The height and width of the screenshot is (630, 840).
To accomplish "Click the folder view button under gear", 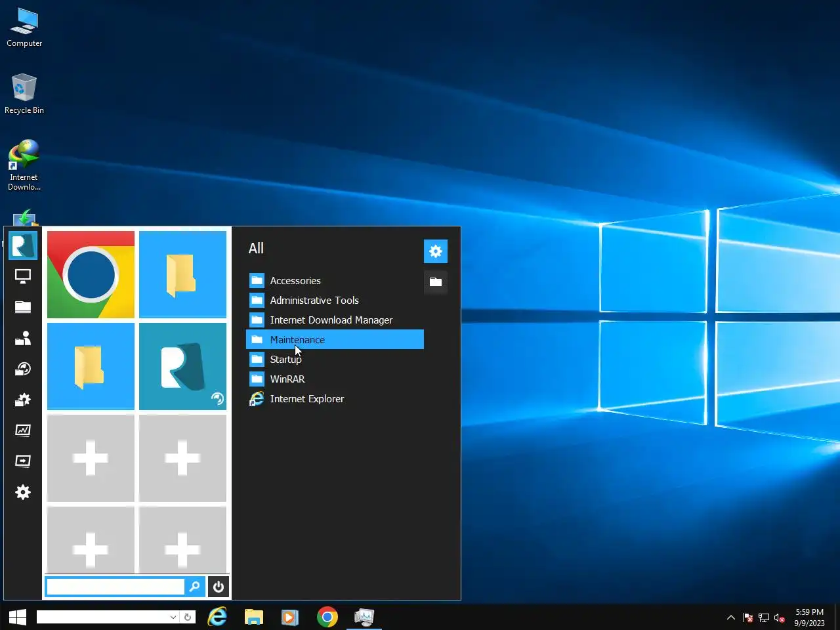I will pos(436,282).
